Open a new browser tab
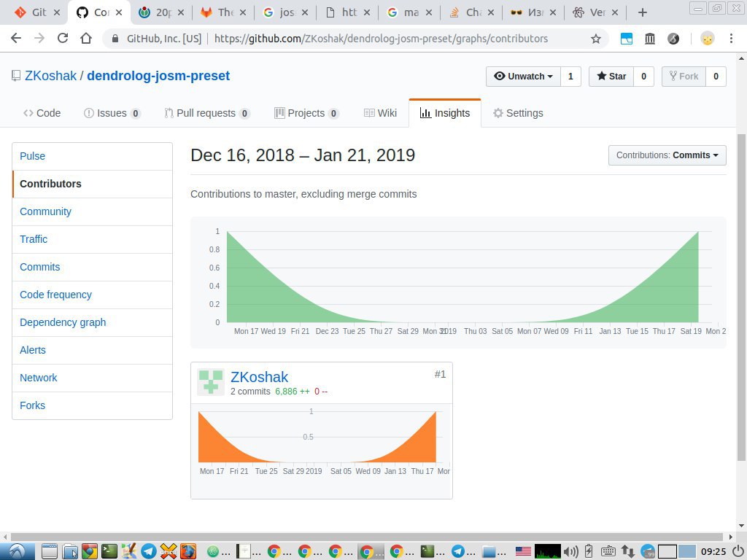Viewport: 747px width, 560px height. (642, 12)
